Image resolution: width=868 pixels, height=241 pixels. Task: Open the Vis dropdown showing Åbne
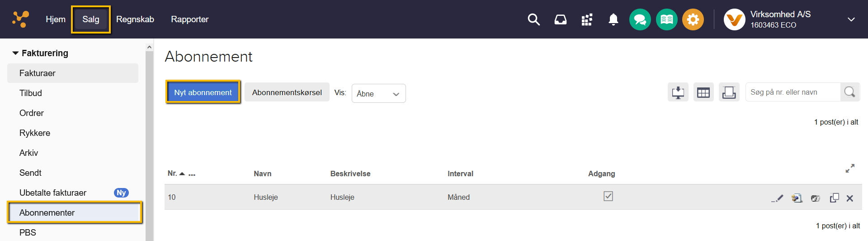tap(378, 93)
